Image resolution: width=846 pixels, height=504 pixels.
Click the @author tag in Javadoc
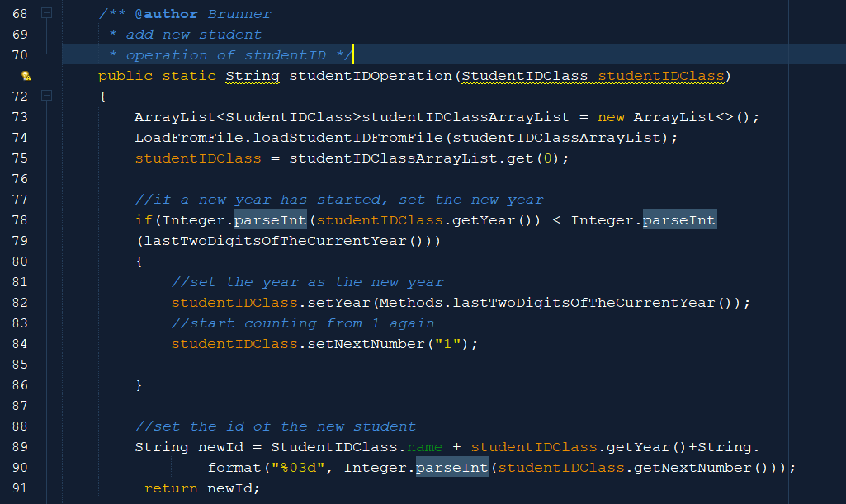click(x=166, y=14)
